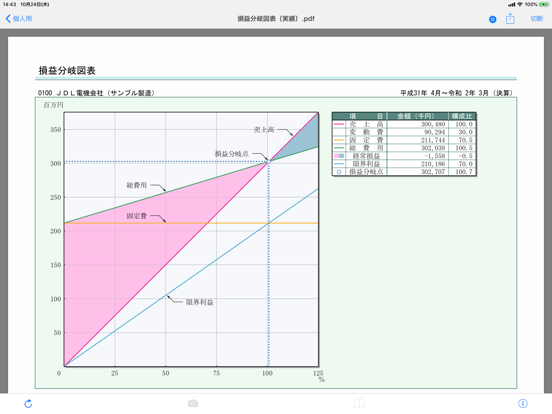The width and height of the screenshot is (552, 414).
Task: Tap the cellular signal bars icon
Action: (x=512, y=5)
